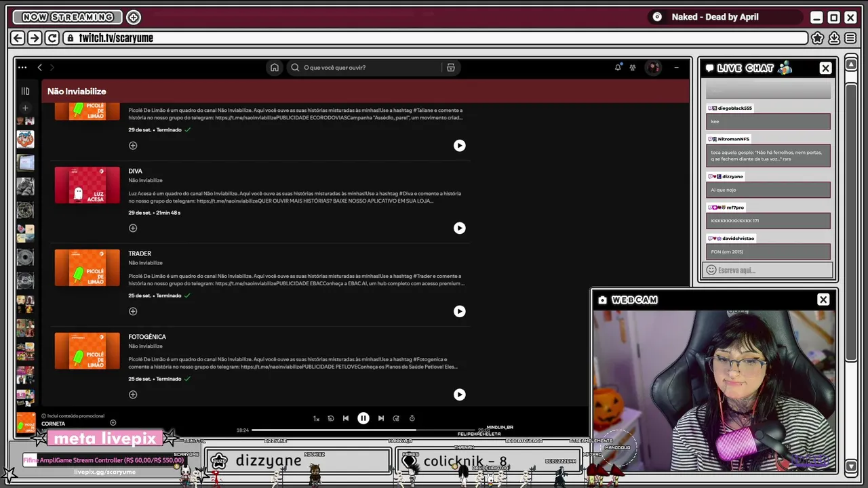This screenshot has width=868, height=488.
Task: Skip to next track
Action: point(381,418)
